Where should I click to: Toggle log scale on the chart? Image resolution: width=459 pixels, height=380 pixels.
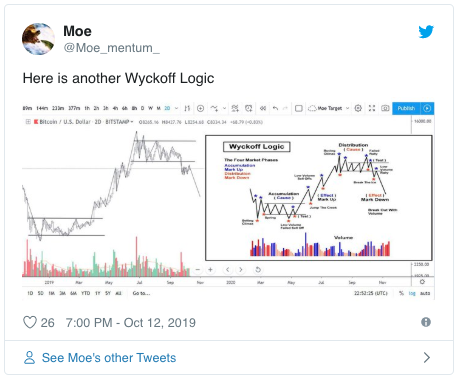412,293
